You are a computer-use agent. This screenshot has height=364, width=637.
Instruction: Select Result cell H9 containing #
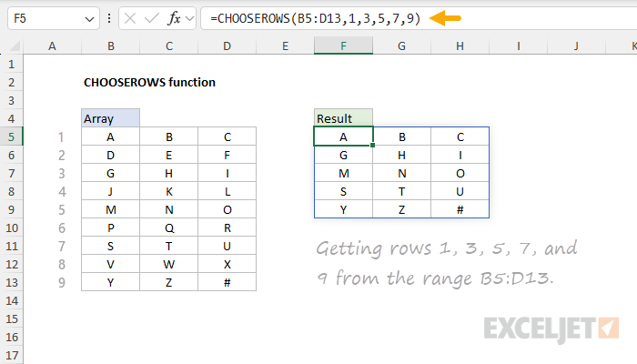460,209
